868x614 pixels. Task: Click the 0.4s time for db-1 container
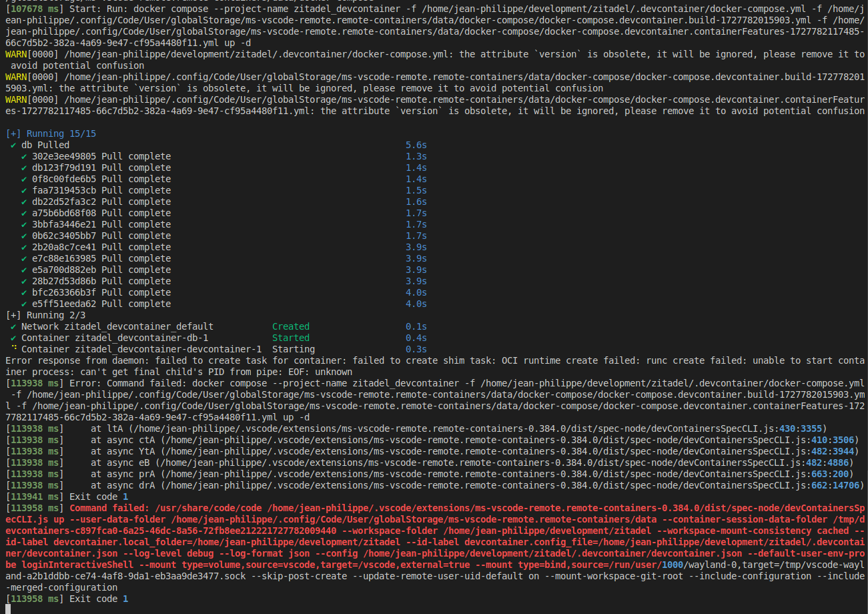tap(416, 338)
